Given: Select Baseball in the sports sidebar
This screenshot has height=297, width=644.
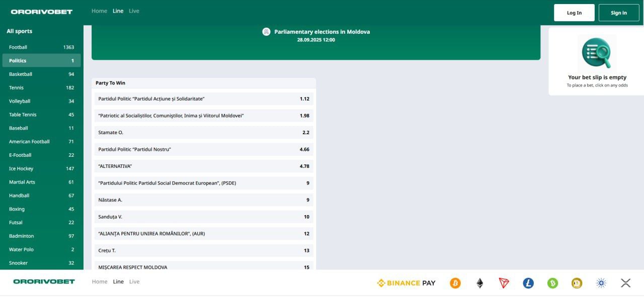Looking at the screenshot, I should [41, 128].
